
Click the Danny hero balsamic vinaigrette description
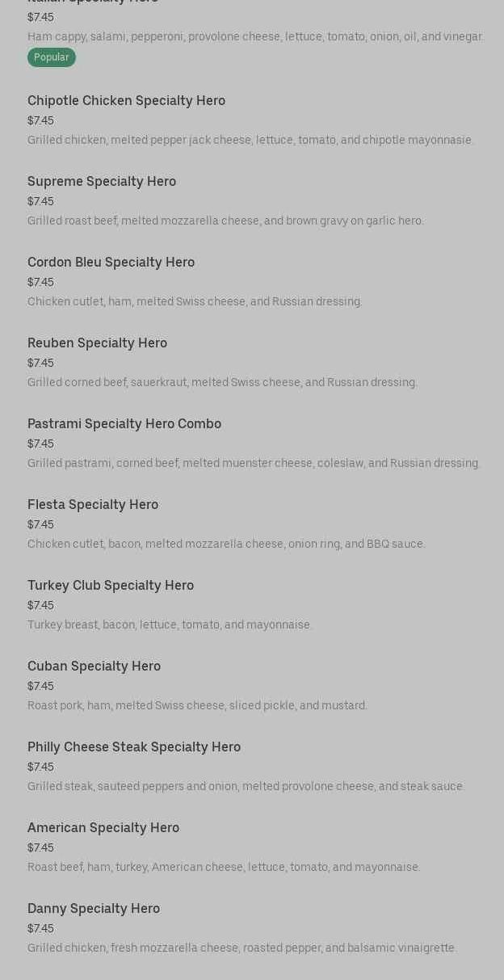tap(241, 948)
